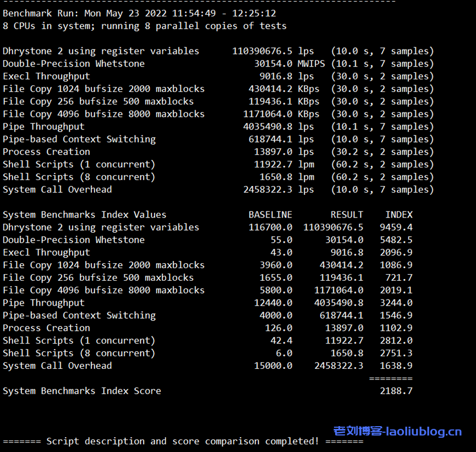Click the Benchmark Run date line
This screenshot has width=476, height=452.
pos(139,13)
